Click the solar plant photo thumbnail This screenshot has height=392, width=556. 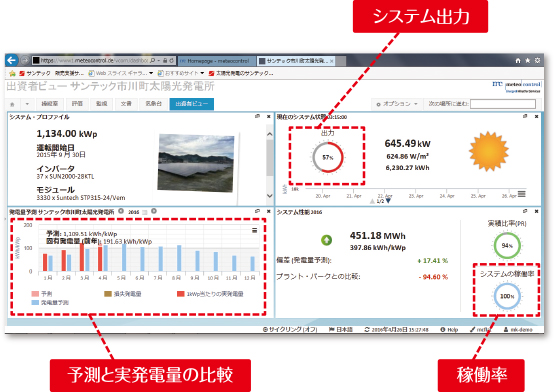(x=196, y=163)
